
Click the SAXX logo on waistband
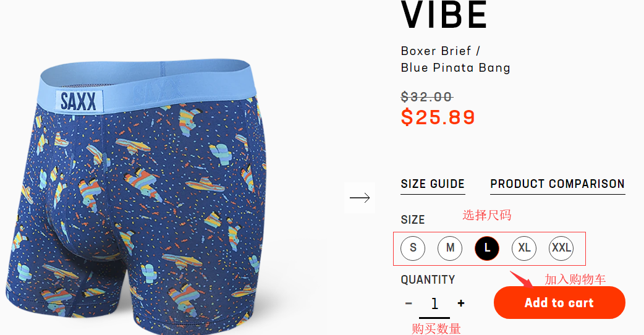[78, 101]
